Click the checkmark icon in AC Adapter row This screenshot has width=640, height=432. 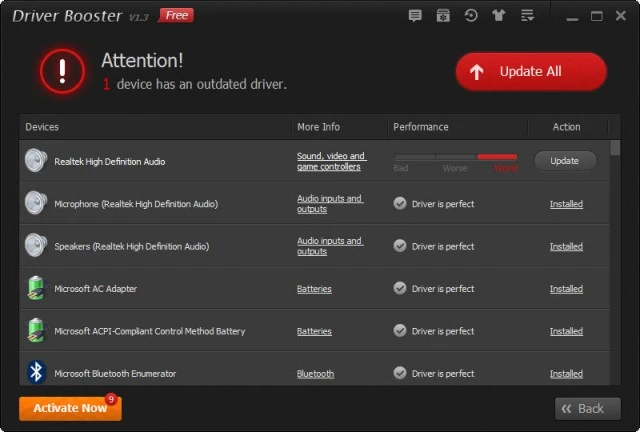coord(400,288)
